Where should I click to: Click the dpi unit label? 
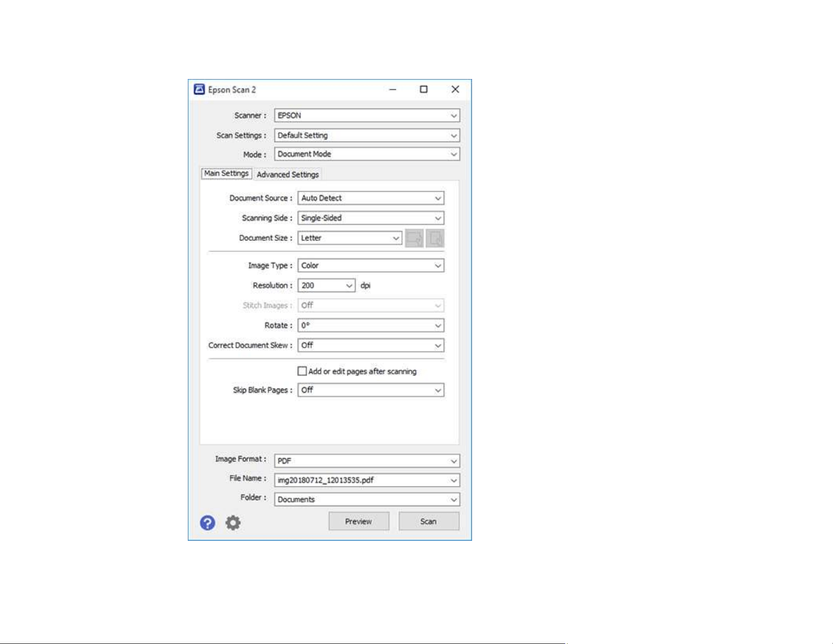[x=366, y=286]
